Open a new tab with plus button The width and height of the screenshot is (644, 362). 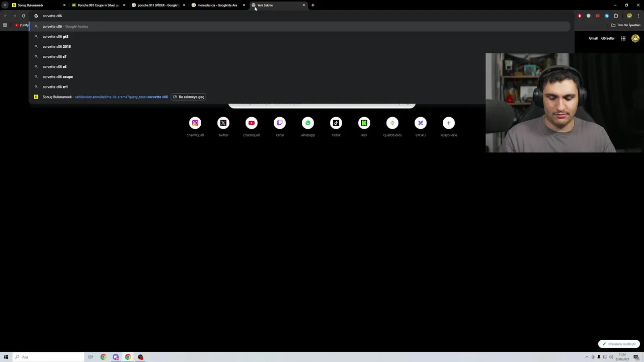pyautogui.click(x=312, y=5)
